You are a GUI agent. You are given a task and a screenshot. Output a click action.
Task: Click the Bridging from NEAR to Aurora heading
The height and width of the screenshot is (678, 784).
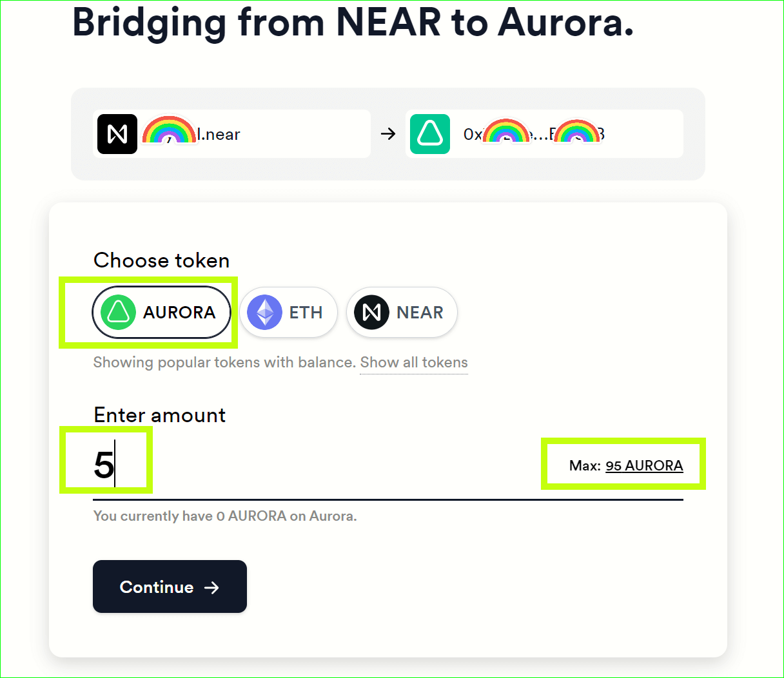(x=353, y=23)
